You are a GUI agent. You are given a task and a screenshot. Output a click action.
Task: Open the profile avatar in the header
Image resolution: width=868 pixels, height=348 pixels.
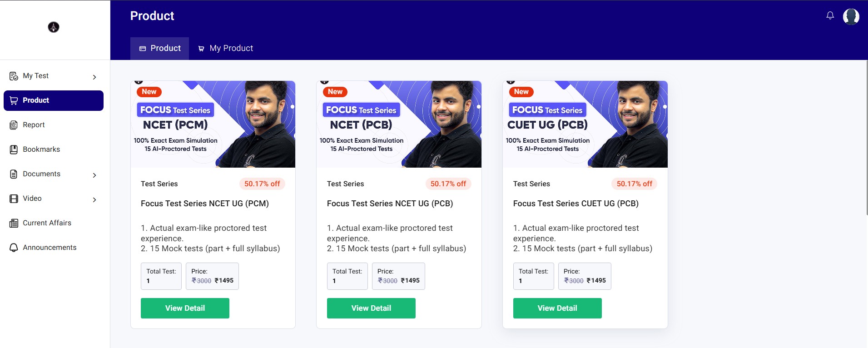pos(852,17)
